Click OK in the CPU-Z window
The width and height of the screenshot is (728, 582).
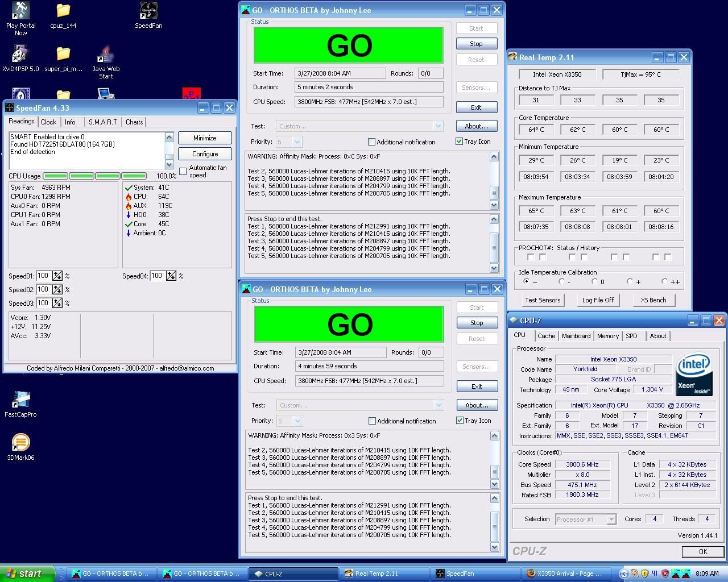pos(703,552)
